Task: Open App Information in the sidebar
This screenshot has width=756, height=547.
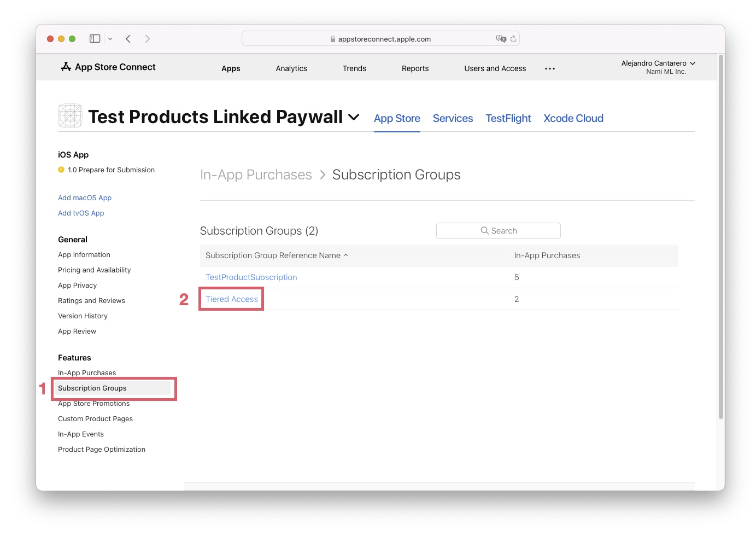Action: tap(84, 255)
